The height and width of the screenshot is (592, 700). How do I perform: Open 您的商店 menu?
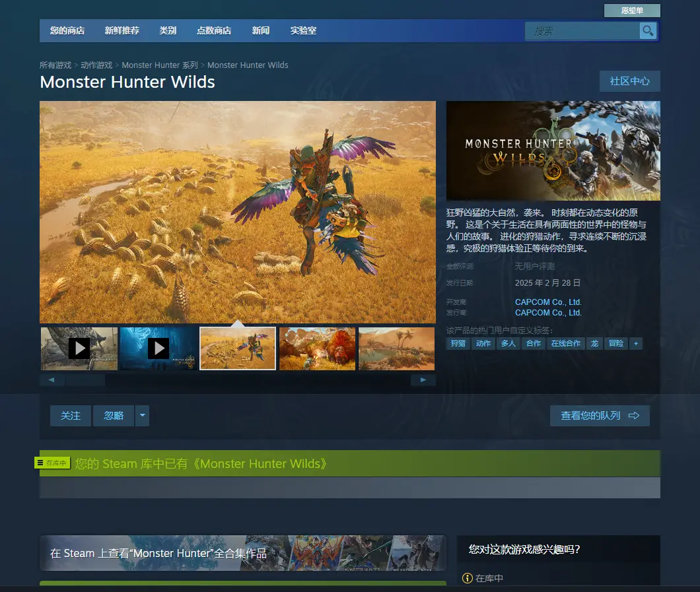(67, 31)
